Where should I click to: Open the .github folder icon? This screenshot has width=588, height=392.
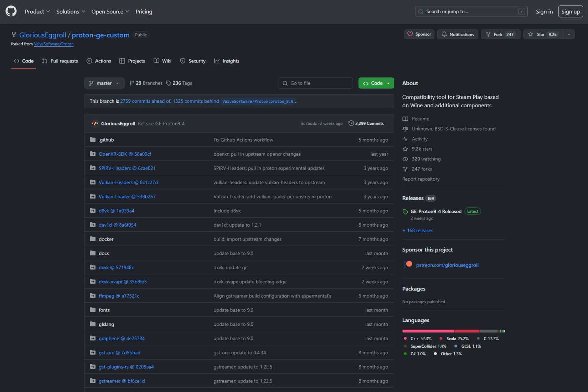click(93, 140)
